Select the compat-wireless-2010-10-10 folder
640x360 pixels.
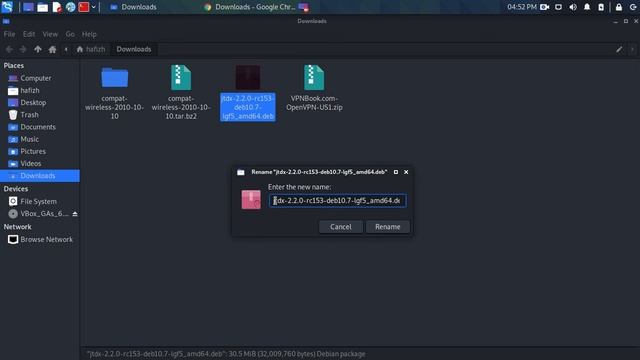[x=114, y=93]
